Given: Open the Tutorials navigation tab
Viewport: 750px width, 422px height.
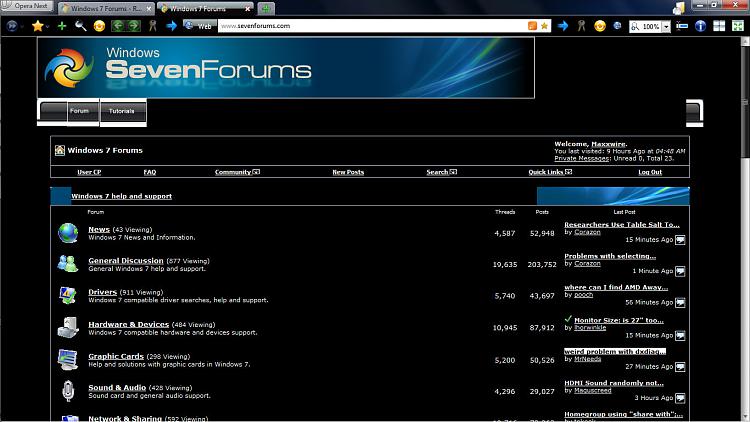Looking at the screenshot, I should point(121,111).
